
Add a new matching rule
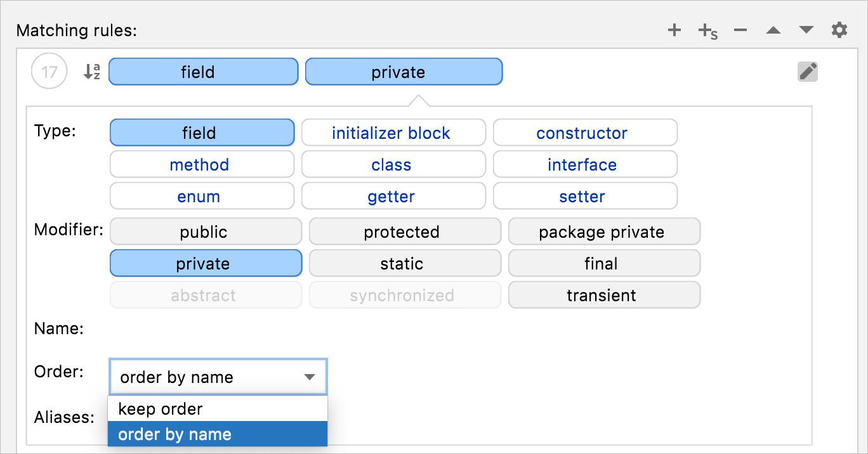click(674, 30)
